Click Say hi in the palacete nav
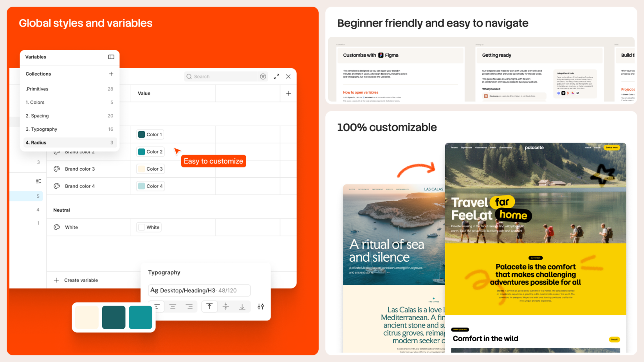The width and height of the screenshot is (644, 362). click(x=597, y=148)
